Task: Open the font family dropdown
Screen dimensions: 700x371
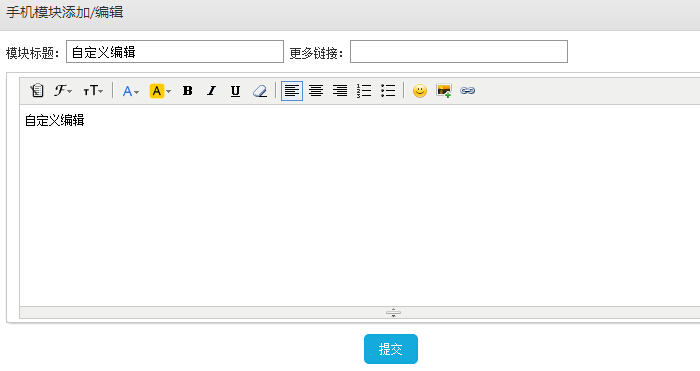Action: [x=63, y=91]
